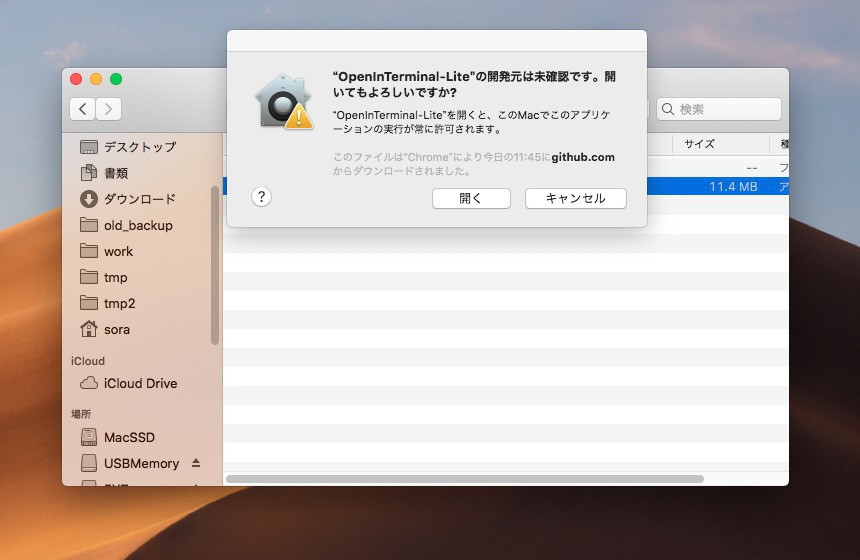Select the tmp2 folder in sidebar
The image size is (860, 560).
click(119, 303)
